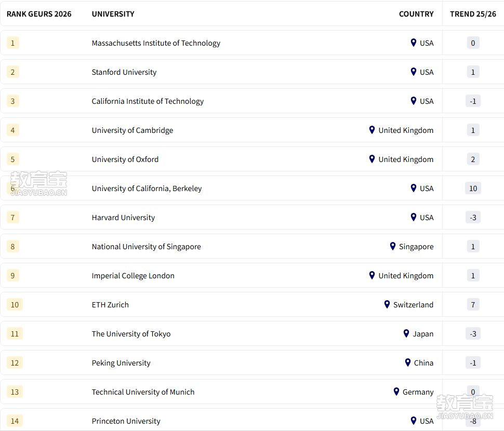Click the pin icon in Cambridge's row

(372, 130)
